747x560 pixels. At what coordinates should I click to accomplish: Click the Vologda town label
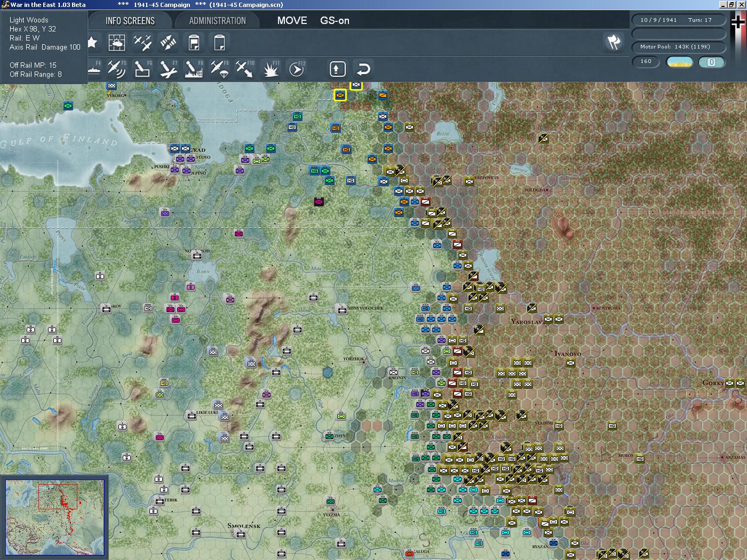click(535, 190)
